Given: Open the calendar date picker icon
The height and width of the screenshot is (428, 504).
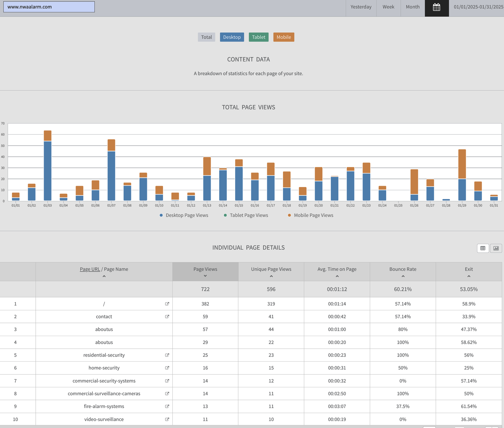Looking at the screenshot, I should pyautogui.click(x=437, y=7).
